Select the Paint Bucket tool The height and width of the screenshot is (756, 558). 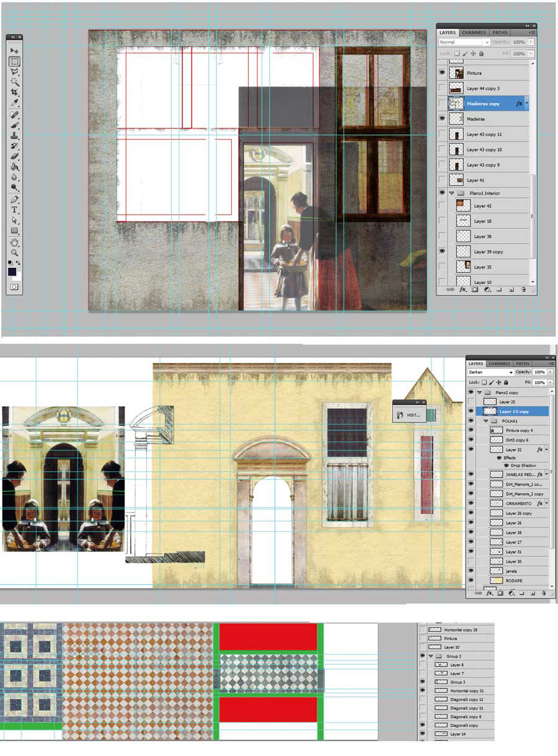[14, 167]
